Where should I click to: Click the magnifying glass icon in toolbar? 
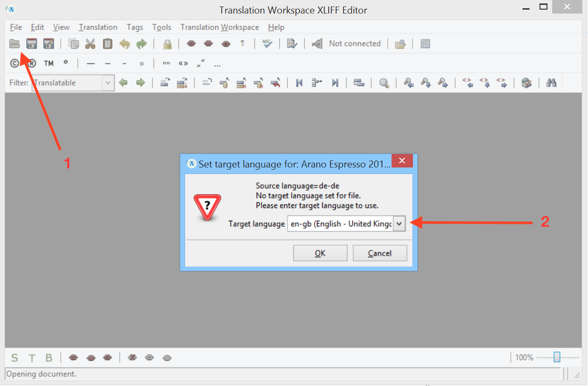pyautogui.click(x=384, y=83)
